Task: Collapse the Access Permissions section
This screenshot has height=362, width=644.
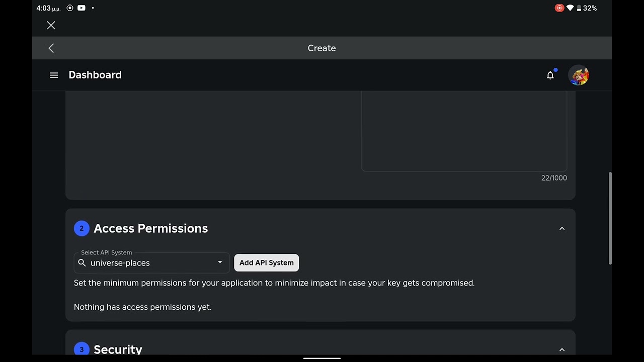Action: pyautogui.click(x=562, y=228)
